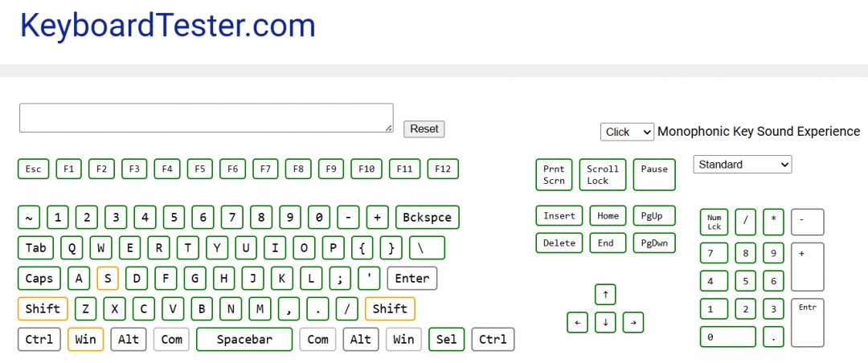Click the numpad slash key
The height and width of the screenshot is (363, 868).
[745, 222]
